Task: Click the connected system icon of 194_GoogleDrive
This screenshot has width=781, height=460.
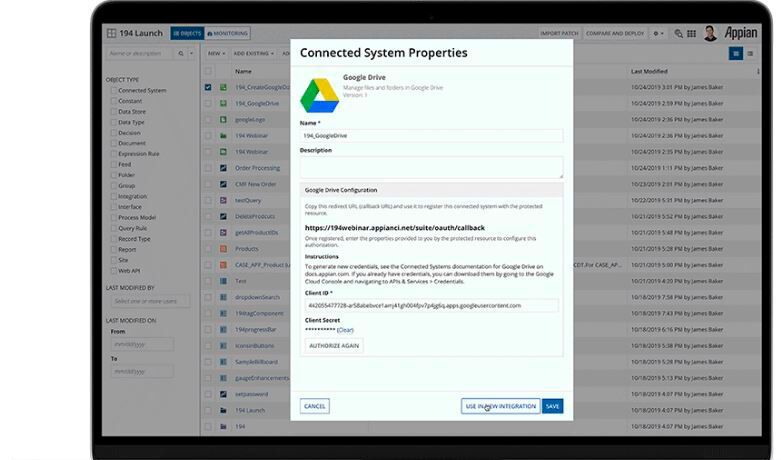Action: 223,104
